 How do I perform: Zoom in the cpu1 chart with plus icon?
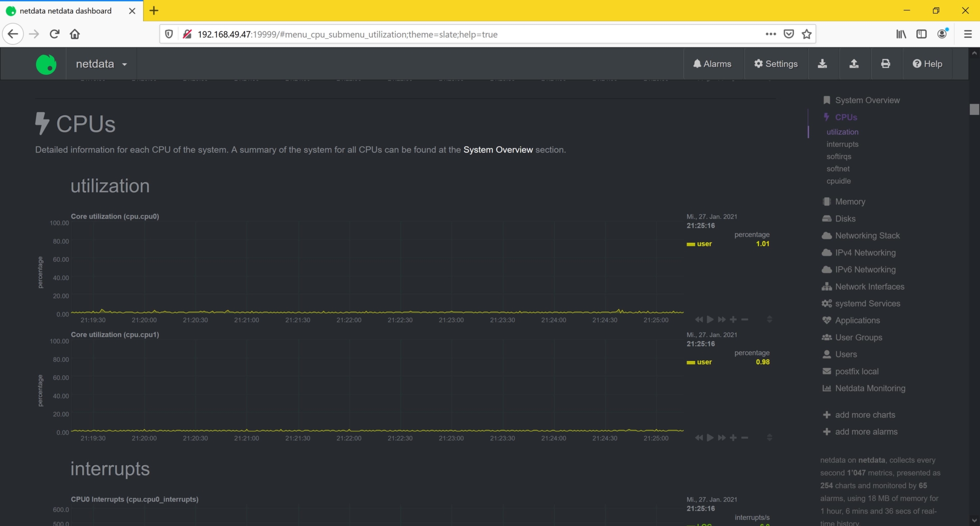[x=733, y=437]
